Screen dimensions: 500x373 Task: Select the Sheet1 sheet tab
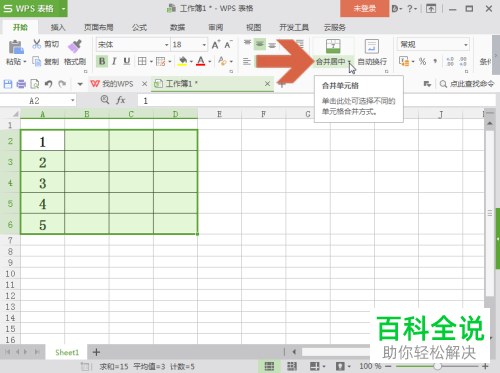point(67,352)
